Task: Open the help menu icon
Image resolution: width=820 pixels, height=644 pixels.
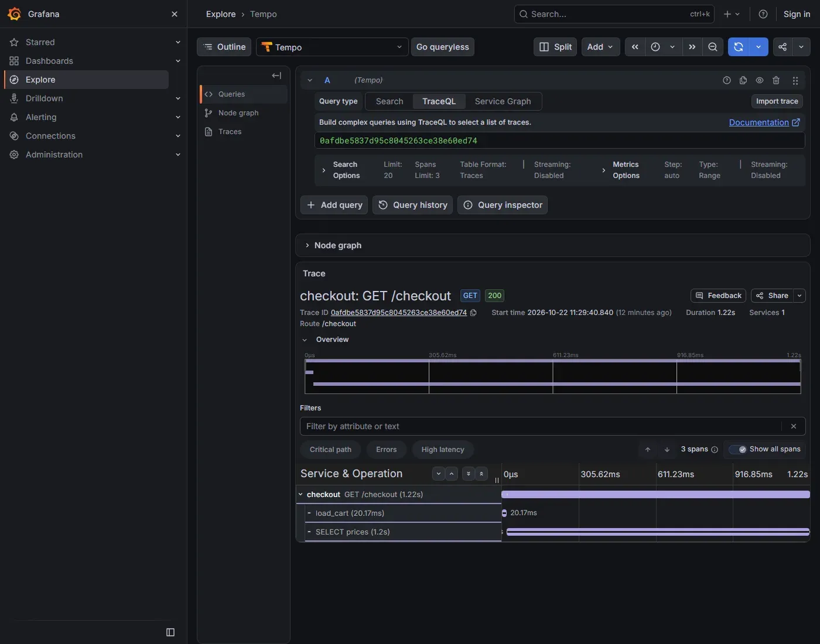Action: point(763,14)
